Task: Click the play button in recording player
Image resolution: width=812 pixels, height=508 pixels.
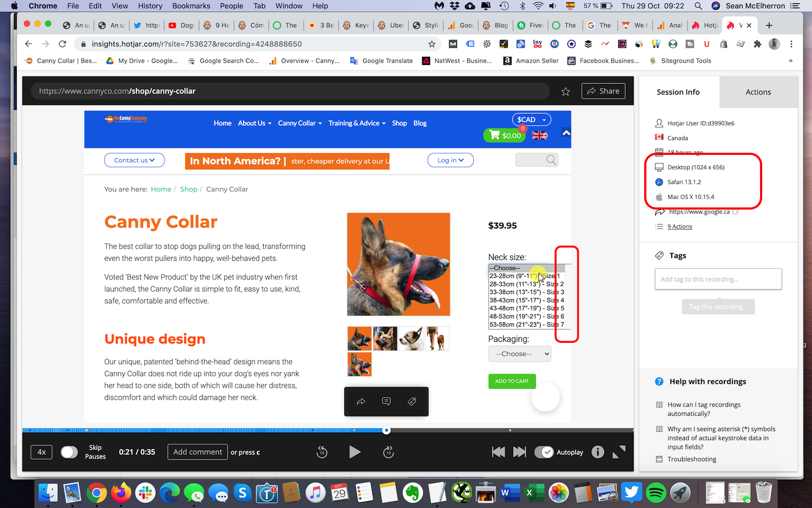Action: (355, 452)
